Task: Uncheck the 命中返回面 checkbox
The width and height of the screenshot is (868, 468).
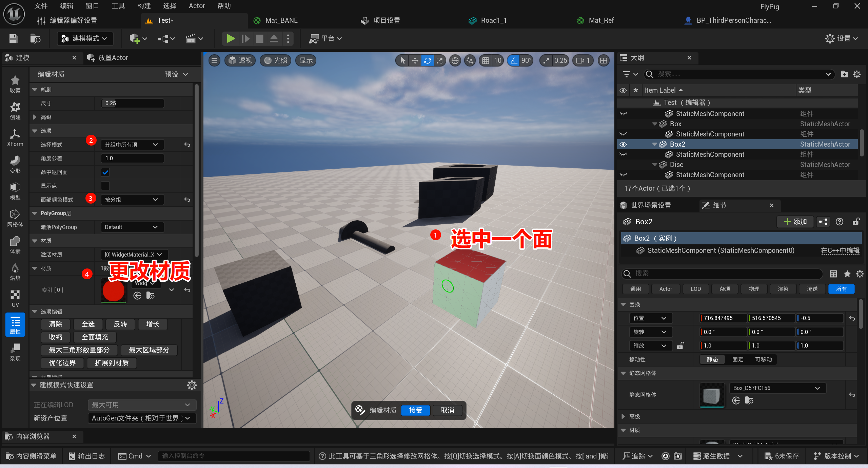Action: [x=105, y=172]
